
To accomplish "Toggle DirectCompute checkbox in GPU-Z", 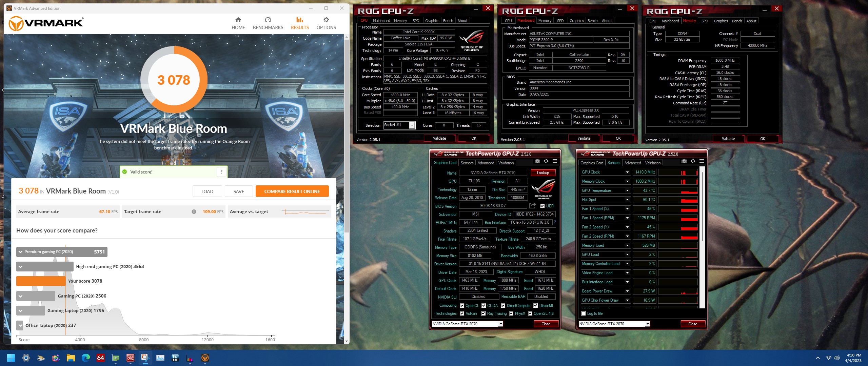I will (x=503, y=305).
